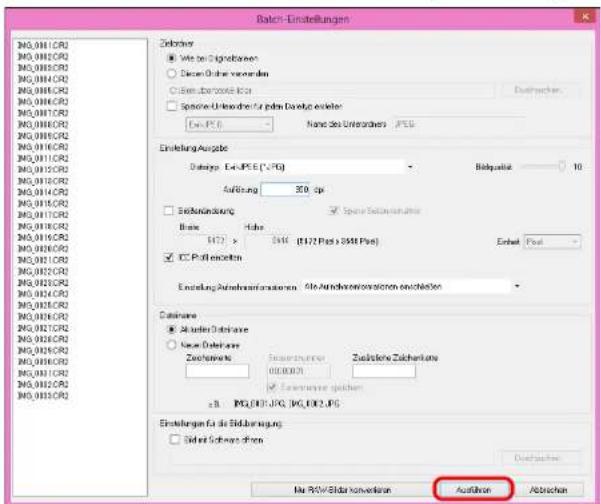Select IMG_0022.CR2 in the file list
Image resolution: width=601 pixels, height=504 pixels.
pyautogui.click(x=43, y=271)
